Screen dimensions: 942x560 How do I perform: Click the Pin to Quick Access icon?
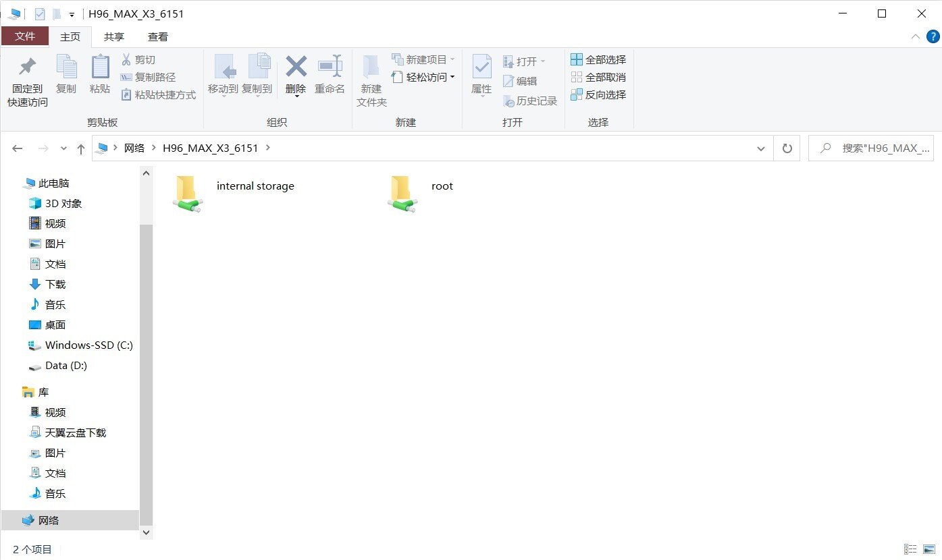[27, 67]
